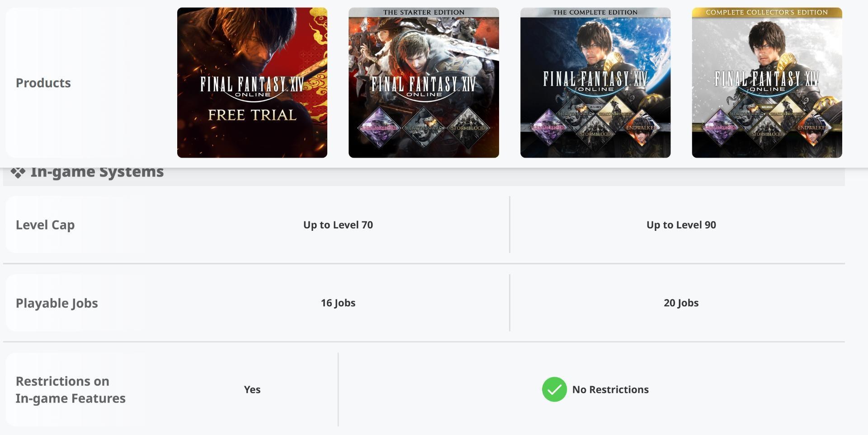
Task: Click A Realm Reborn diamond in Collector's Edition
Action: [721, 128]
